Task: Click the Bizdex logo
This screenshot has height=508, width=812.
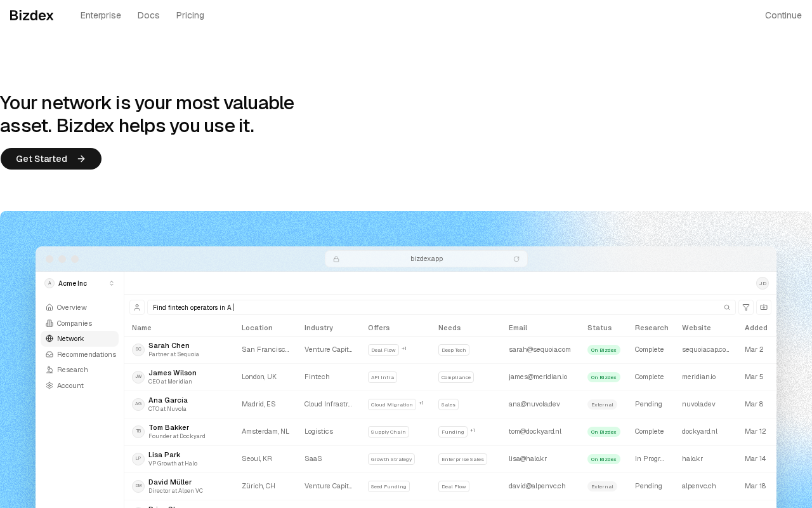Action: tap(32, 15)
